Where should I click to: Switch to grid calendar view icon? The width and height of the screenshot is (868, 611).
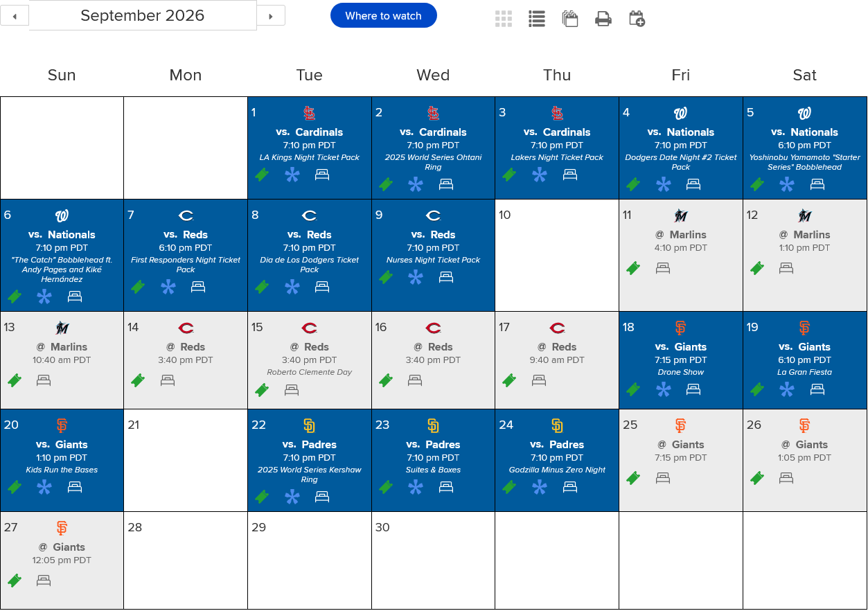[x=504, y=19]
